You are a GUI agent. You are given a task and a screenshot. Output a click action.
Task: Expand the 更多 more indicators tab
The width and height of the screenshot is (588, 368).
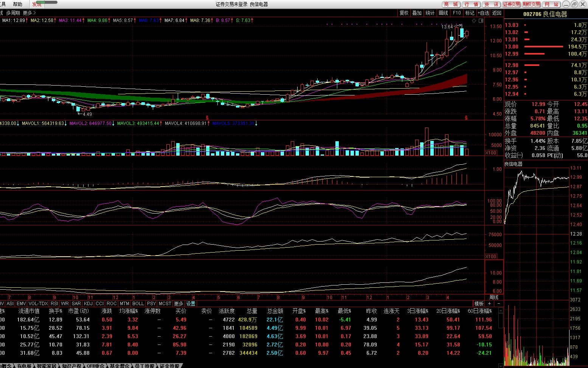pos(178,304)
